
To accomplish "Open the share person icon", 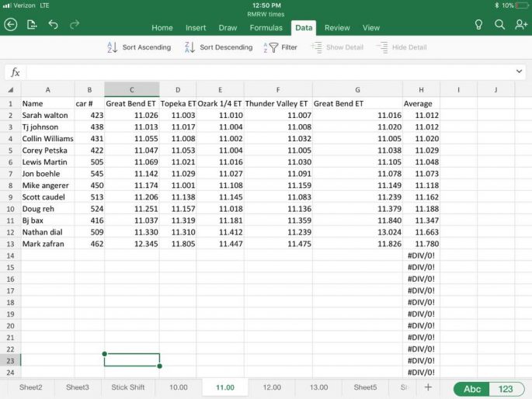I will click(521, 25).
